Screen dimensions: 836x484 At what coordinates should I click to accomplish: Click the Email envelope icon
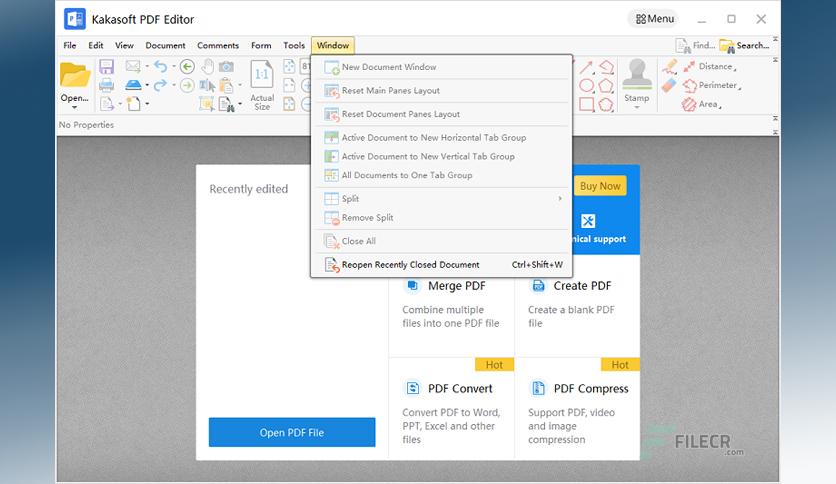pos(132,67)
